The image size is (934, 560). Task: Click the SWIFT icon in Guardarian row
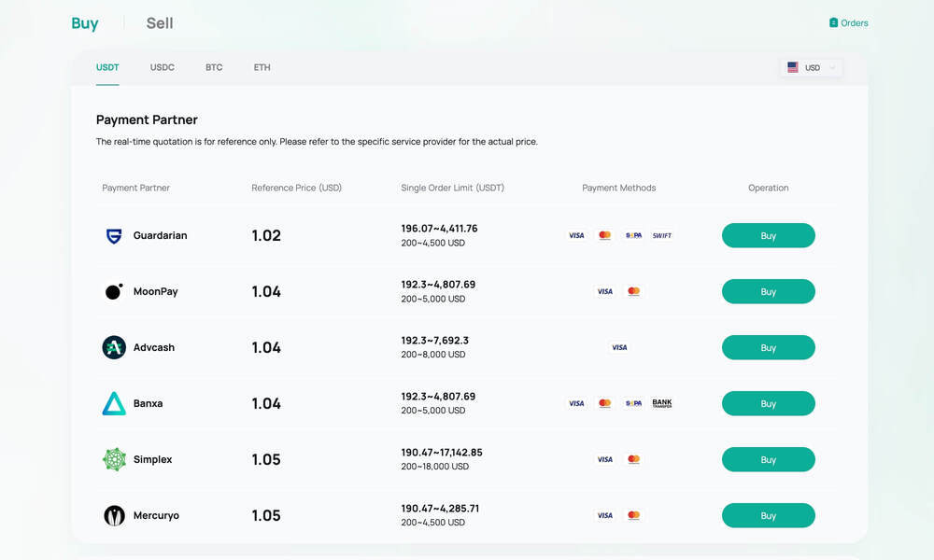pos(662,235)
